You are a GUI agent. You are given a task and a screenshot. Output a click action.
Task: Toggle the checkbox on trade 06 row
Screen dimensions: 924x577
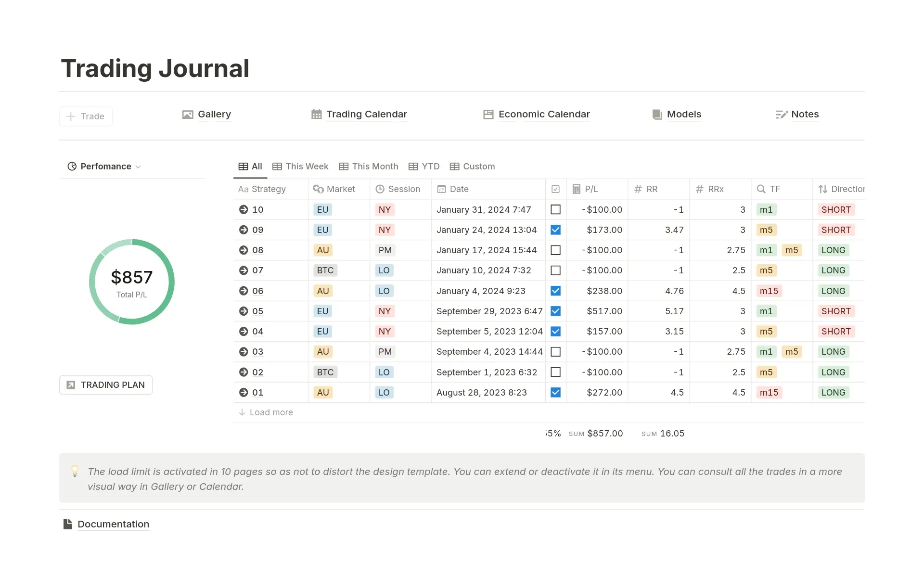click(555, 291)
